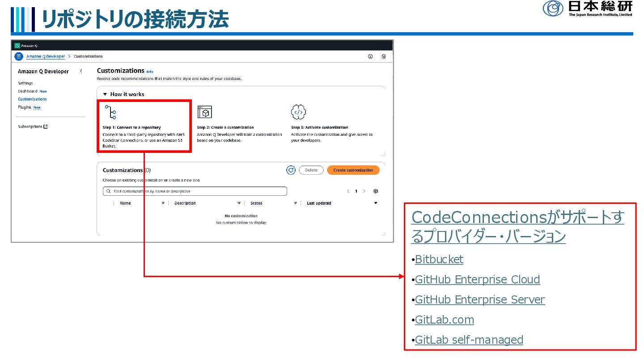Click the repository branch icon for Step 1
Viewport: 644px width, 362px height.
(110, 112)
